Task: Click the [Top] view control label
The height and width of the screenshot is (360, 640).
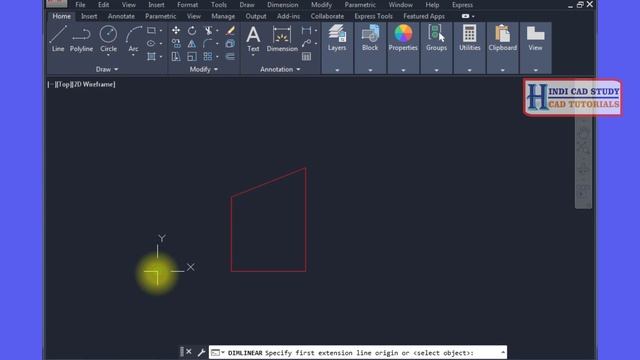Action: [63, 84]
